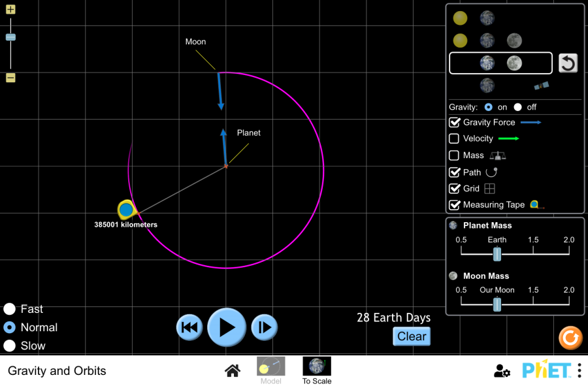
Task: Turn gravity off with radio button
Action: point(518,107)
